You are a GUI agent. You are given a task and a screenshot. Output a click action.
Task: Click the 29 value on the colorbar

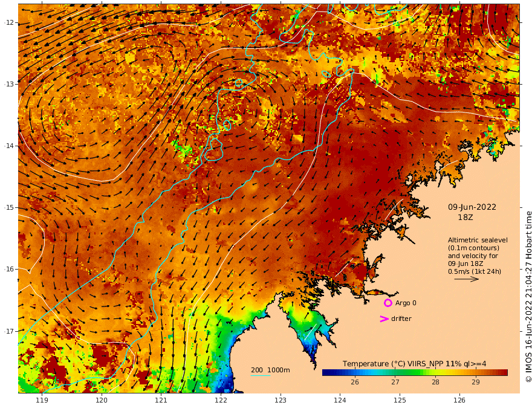[x=476, y=382]
